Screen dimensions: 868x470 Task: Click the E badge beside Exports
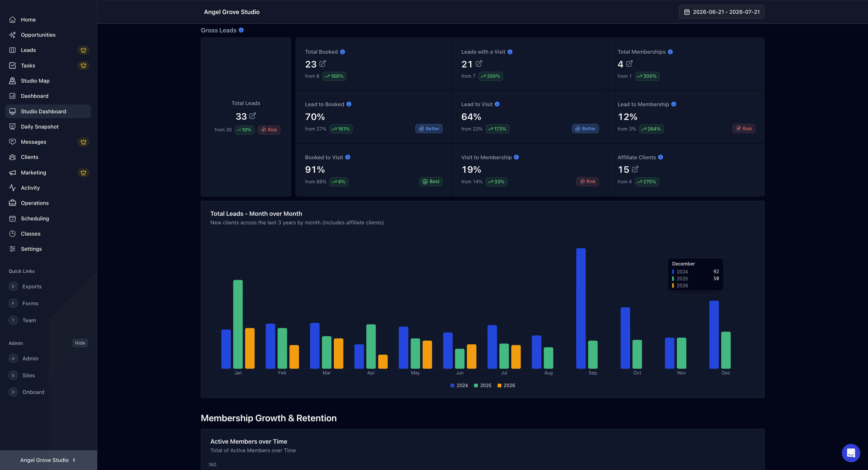pyautogui.click(x=13, y=287)
